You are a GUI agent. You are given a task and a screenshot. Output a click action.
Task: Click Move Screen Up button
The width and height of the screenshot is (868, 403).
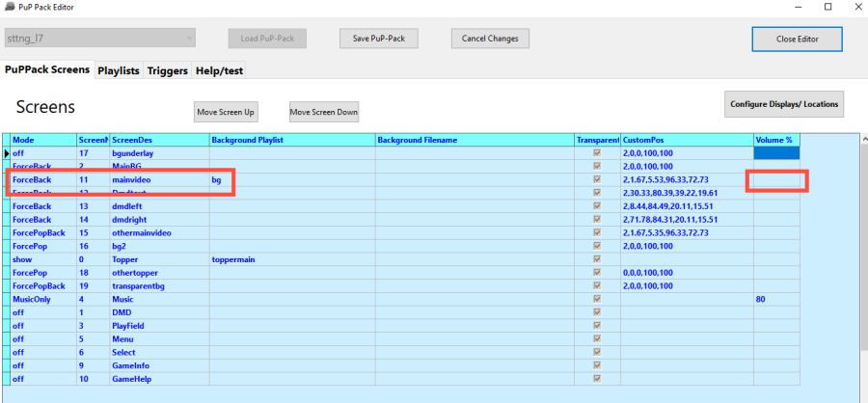click(x=226, y=112)
